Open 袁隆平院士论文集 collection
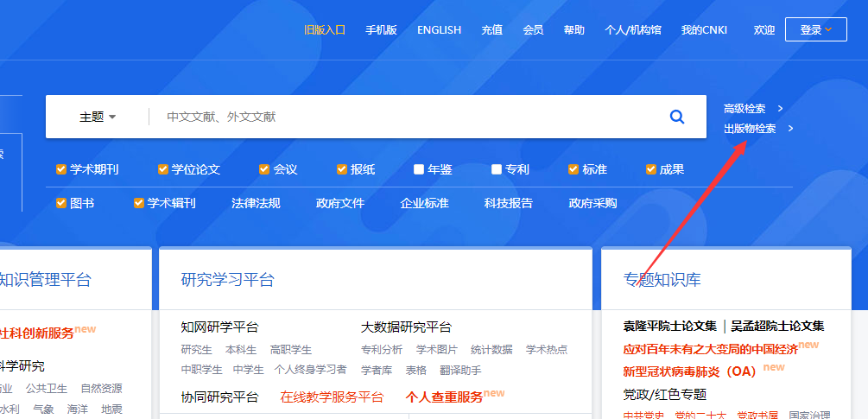868x419 pixels. [669, 327]
